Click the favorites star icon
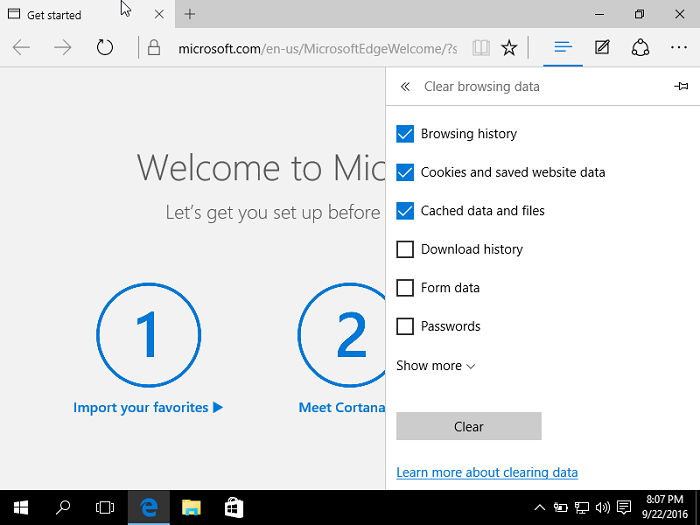700x525 pixels. (x=509, y=47)
